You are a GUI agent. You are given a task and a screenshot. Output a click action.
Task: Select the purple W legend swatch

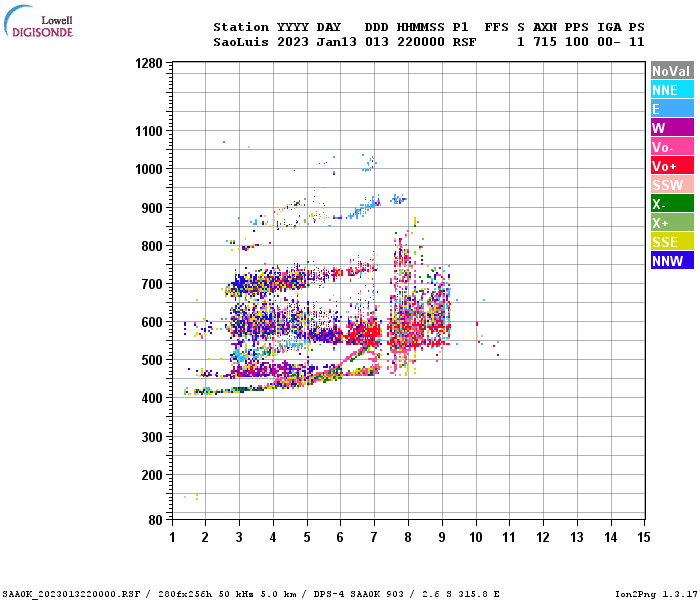pos(672,128)
